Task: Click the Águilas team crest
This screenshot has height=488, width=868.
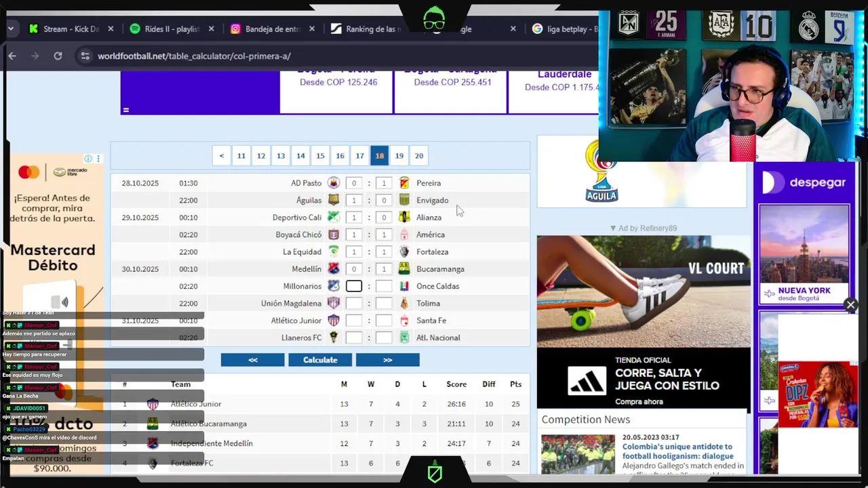Action: tap(333, 200)
